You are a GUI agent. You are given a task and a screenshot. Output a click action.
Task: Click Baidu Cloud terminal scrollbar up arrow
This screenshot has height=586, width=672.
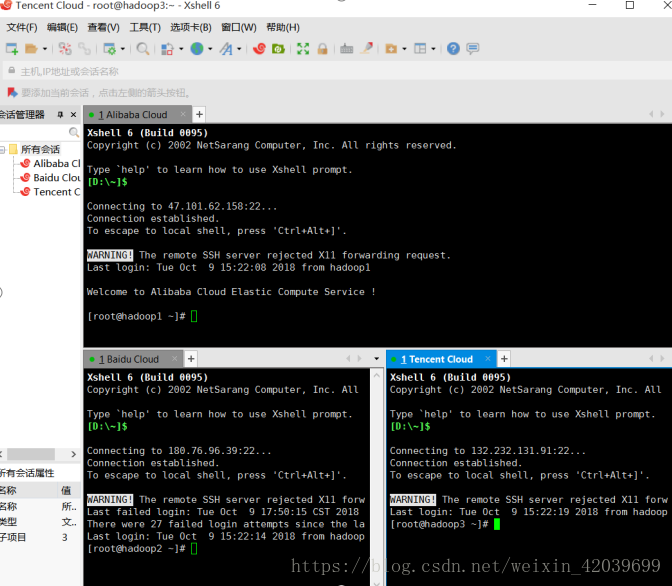pyautogui.click(x=377, y=376)
